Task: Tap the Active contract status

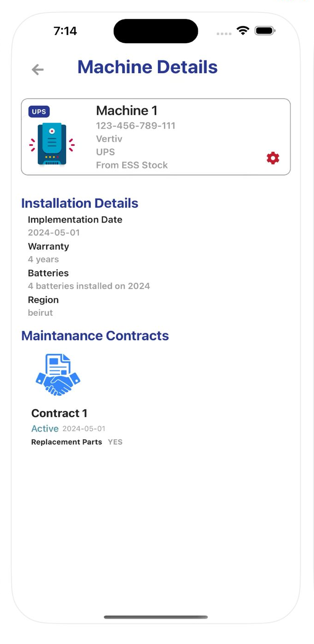Action: [45, 428]
